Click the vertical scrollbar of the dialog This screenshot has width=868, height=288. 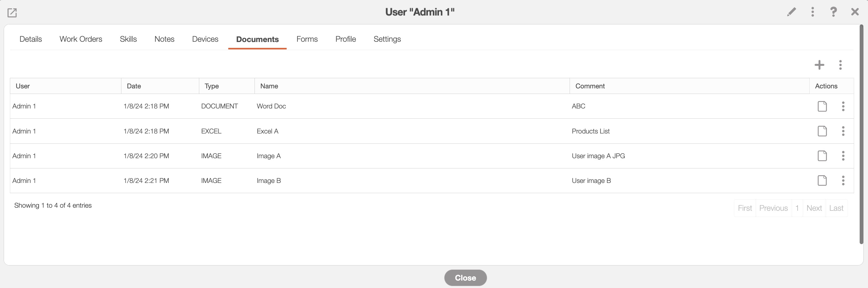click(861, 135)
